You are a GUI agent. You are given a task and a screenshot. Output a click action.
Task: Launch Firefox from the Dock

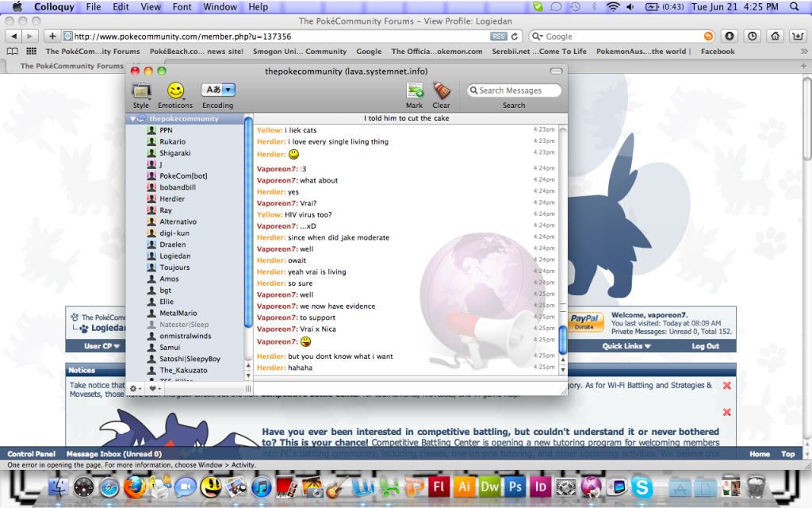point(135,487)
